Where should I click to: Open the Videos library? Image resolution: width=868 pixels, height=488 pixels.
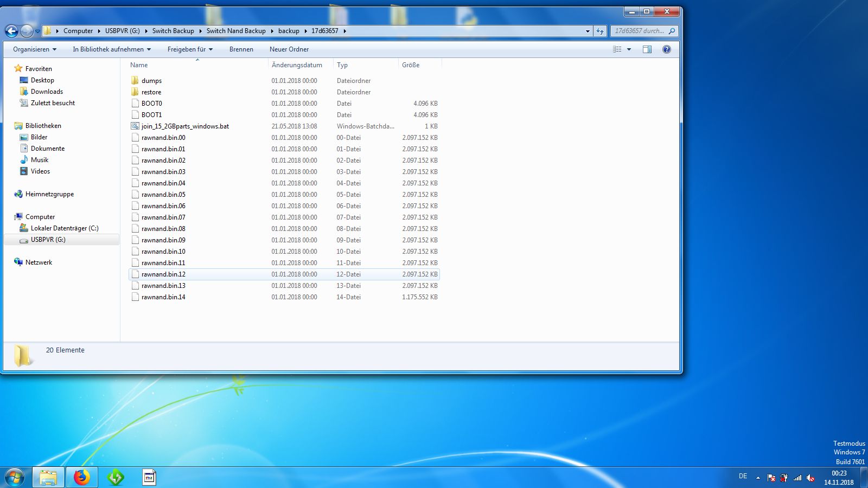40,171
